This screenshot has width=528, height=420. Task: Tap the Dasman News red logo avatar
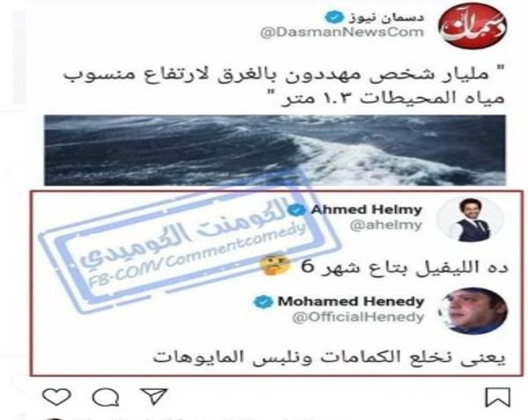[x=473, y=26]
